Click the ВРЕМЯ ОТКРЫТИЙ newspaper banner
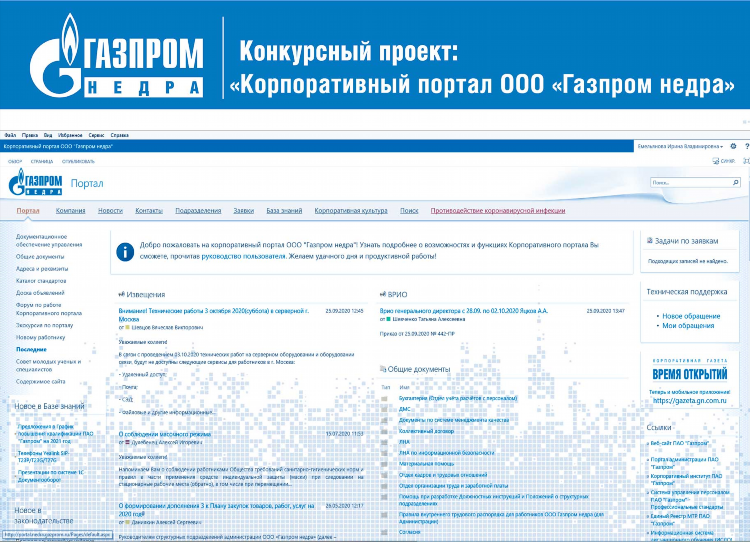Screen dimensions: 750x542 tap(689, 374)
